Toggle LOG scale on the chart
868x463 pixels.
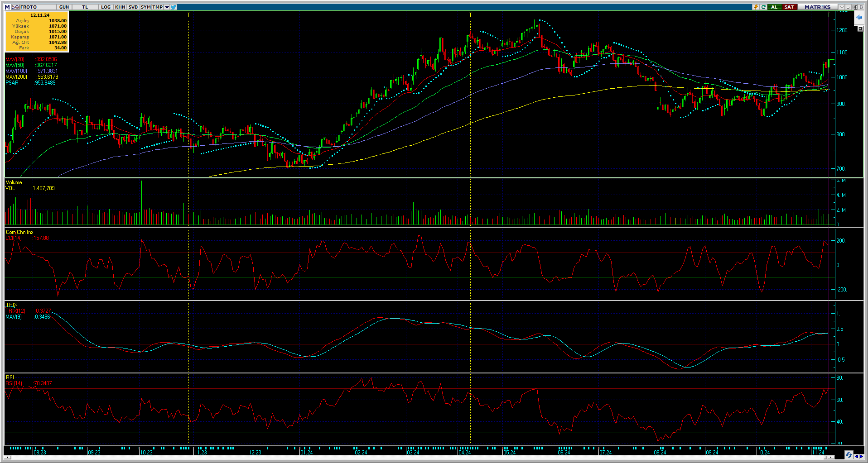click(x=106, y=7)
